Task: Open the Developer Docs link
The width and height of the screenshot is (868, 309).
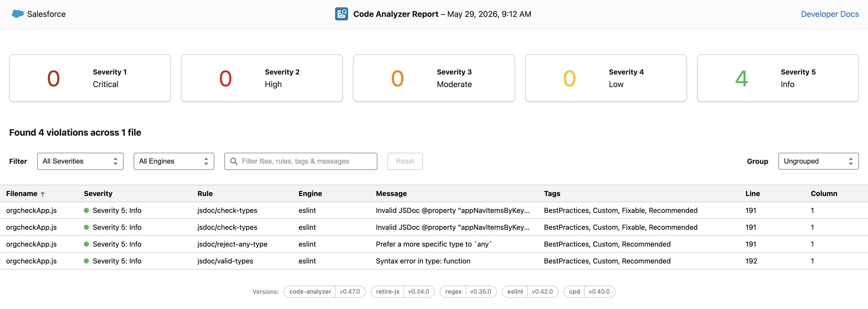Action: click(829, 14)
